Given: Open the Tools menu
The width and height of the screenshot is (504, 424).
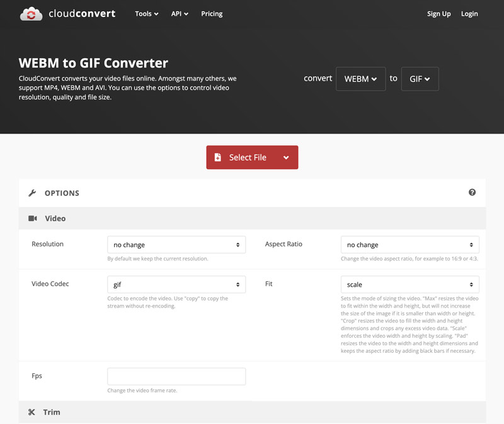Looking at the screenshot, I should pyautogui.click(x=147, y=14).
